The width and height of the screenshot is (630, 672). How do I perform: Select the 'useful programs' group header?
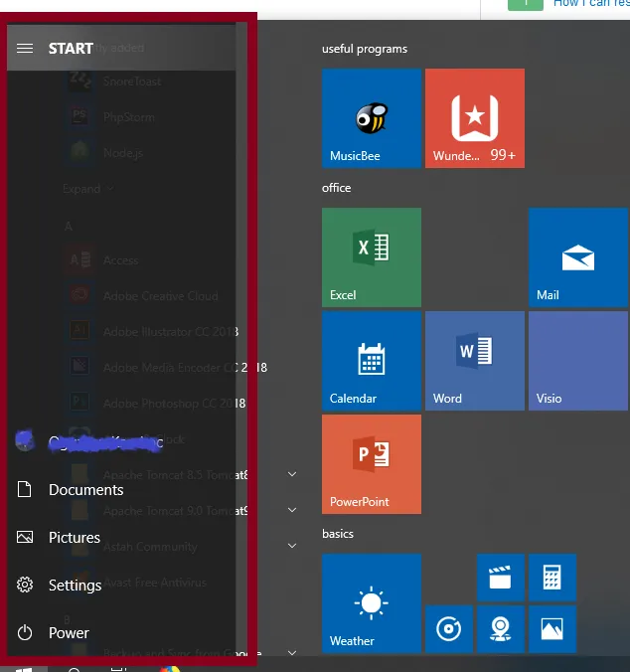point(365,49)
